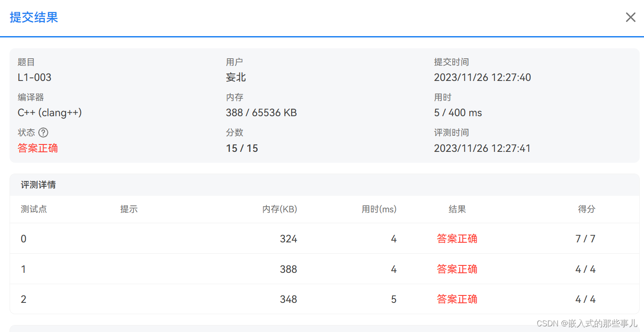Click the help question mark beside 状态

[x=43, y=132]
